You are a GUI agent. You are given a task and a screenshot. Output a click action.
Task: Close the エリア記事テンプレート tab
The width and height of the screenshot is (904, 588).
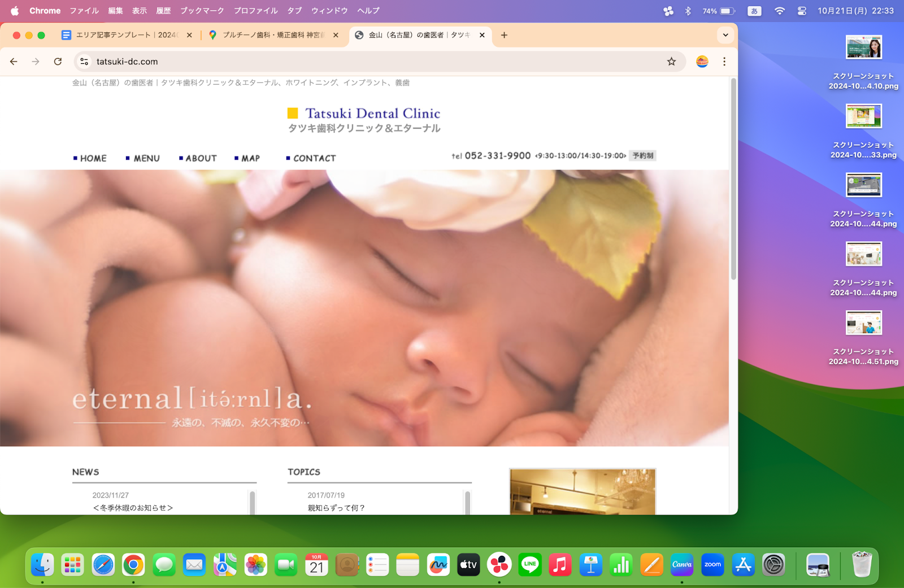pyautogui.click(x=189, y=35)
